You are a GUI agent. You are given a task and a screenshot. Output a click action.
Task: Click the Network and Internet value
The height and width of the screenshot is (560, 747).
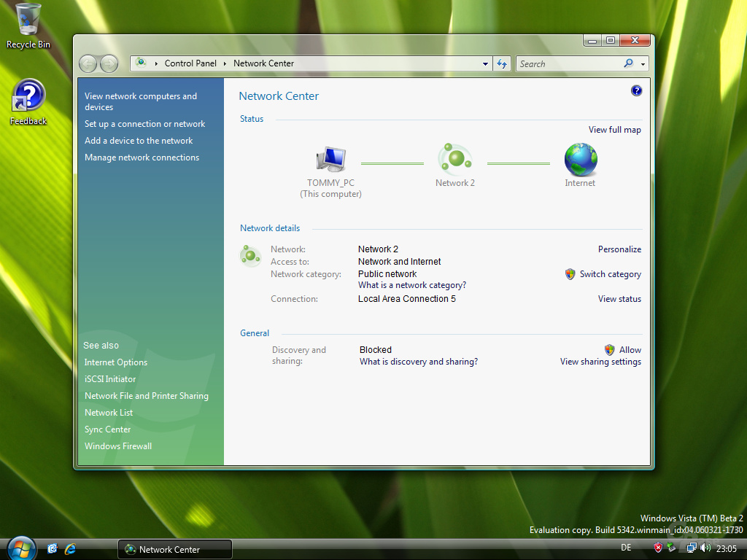tap(399, 262)
